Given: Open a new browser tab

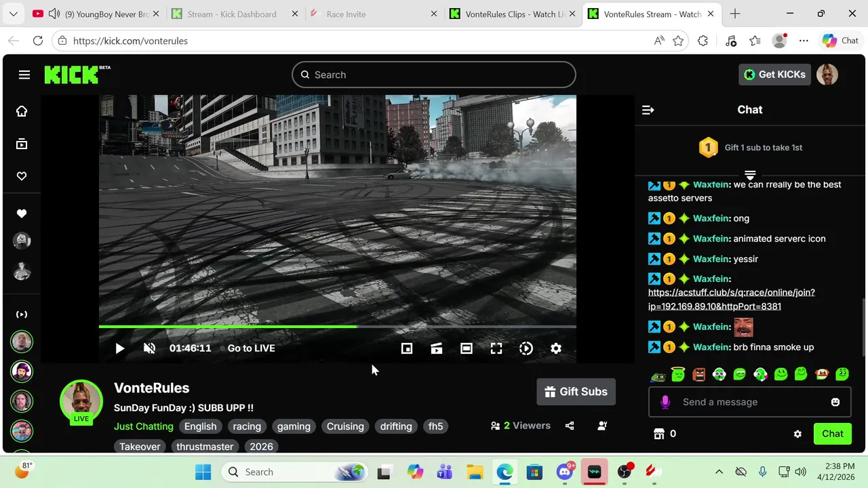Looking at the screenshot, I should click(735, 14).
